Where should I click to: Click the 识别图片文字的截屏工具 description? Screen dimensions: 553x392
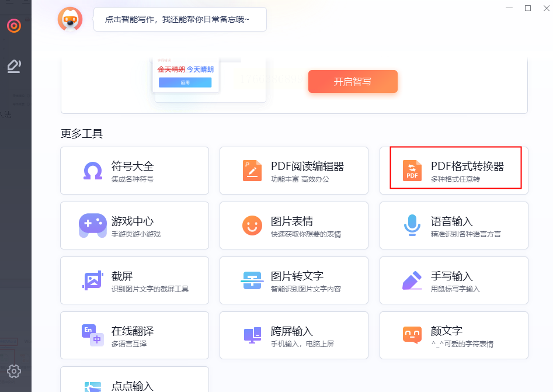150,289
